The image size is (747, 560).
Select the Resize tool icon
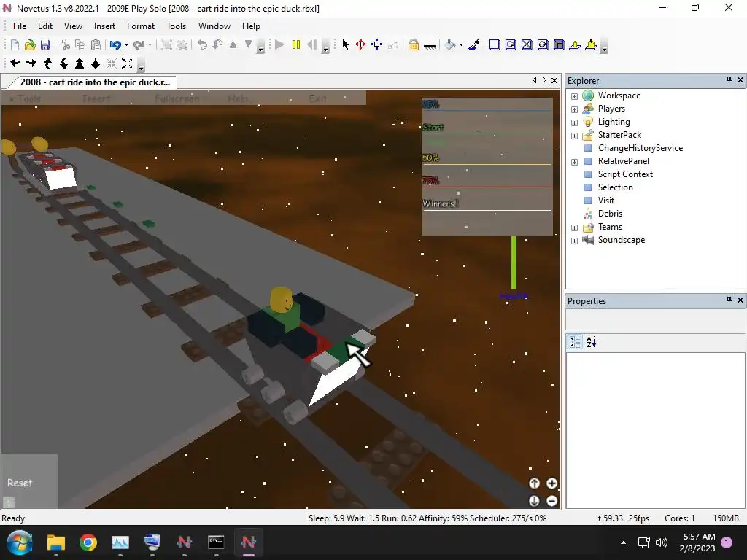coord(377,44)
